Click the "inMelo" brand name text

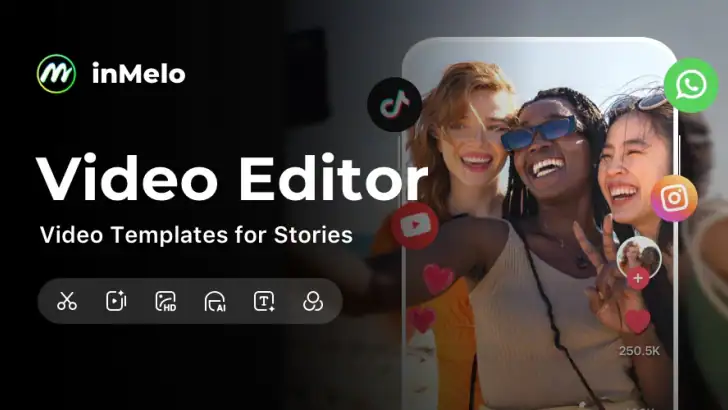139,74
